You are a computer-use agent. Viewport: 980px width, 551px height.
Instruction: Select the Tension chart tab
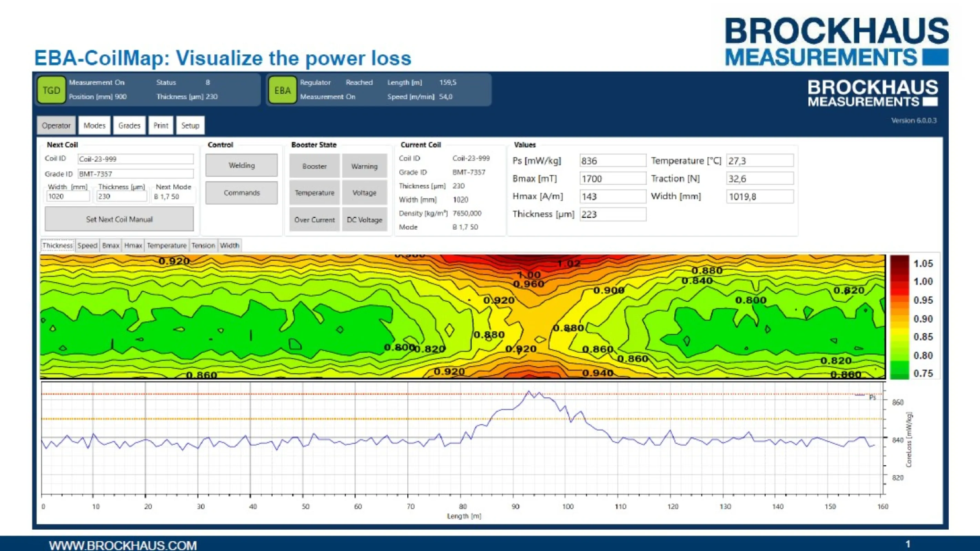(x=204, y=245)
